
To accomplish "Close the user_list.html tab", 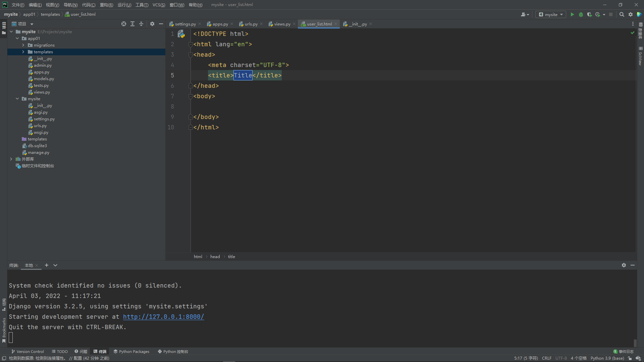I will 335,24.
